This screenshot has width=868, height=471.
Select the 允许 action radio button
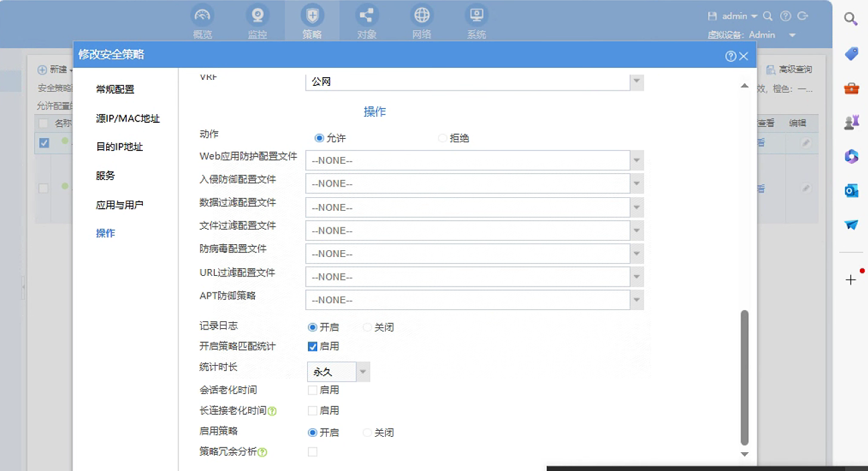point(319,138)
